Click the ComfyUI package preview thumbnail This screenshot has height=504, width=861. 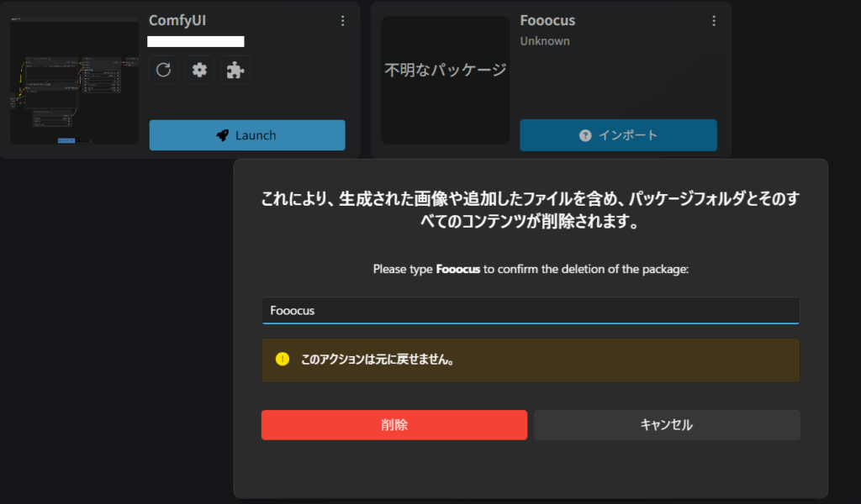click(74, 81)
